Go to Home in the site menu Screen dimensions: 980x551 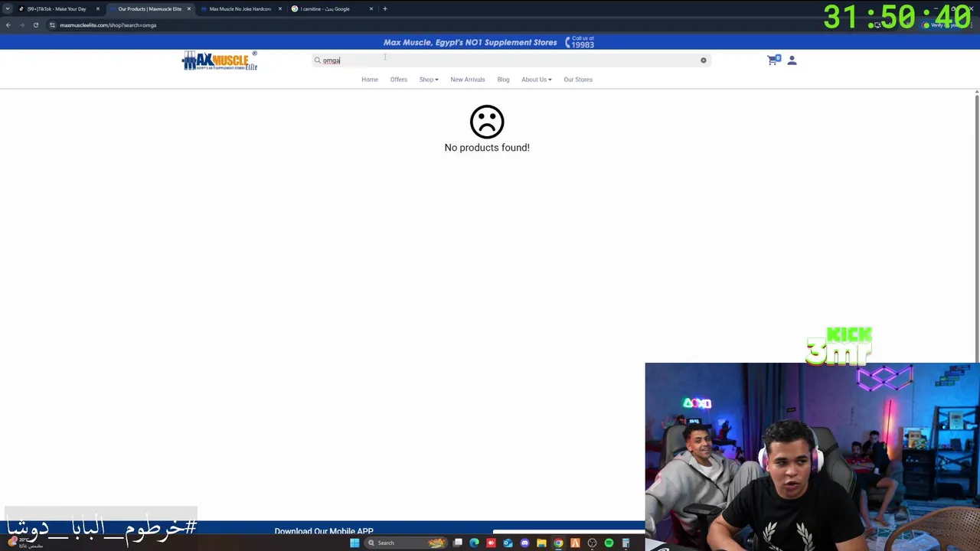370,80
